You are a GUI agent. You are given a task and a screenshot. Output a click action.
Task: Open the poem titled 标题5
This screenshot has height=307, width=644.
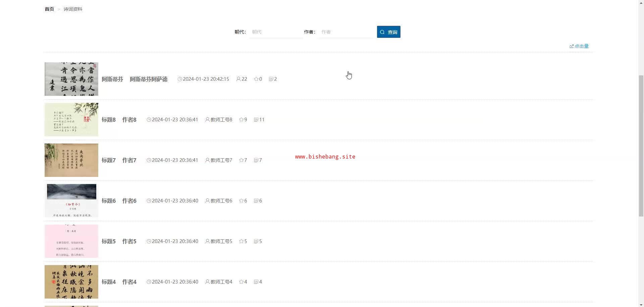pyautogui.click(x=109, y=241)
